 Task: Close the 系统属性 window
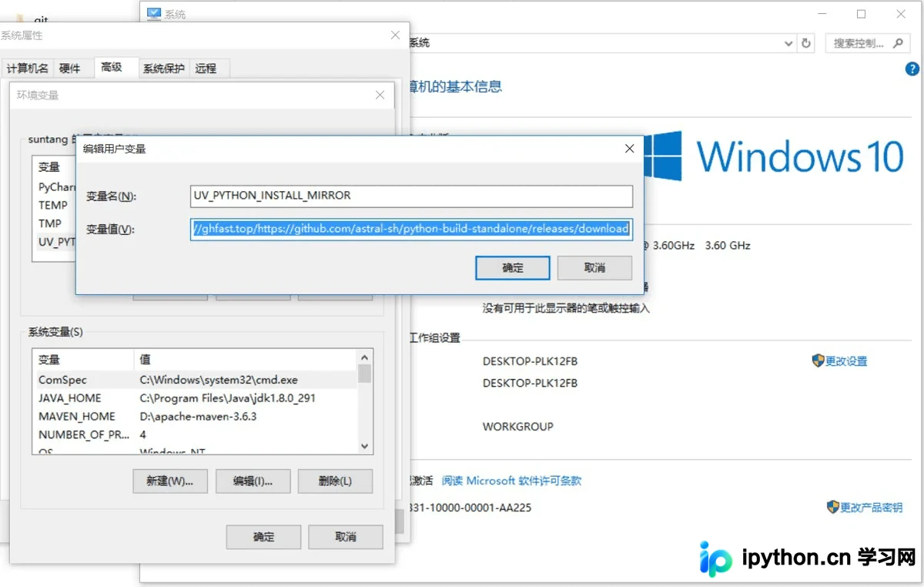click(395, 35)
